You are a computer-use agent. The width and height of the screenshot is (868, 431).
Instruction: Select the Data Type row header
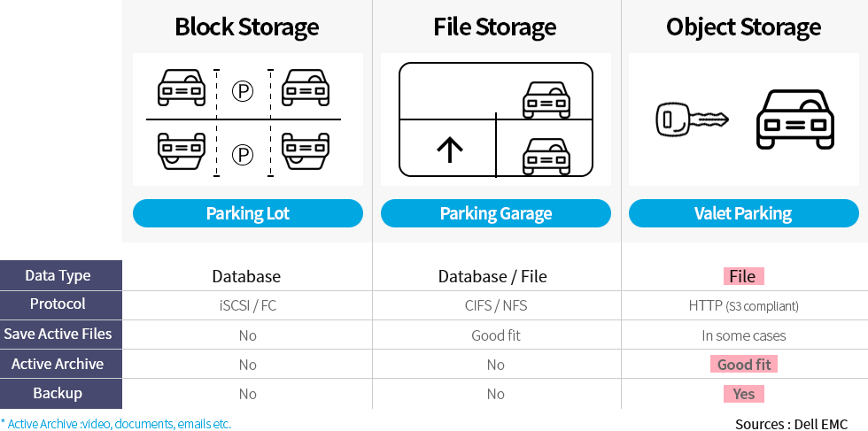[x=60, y=275]
